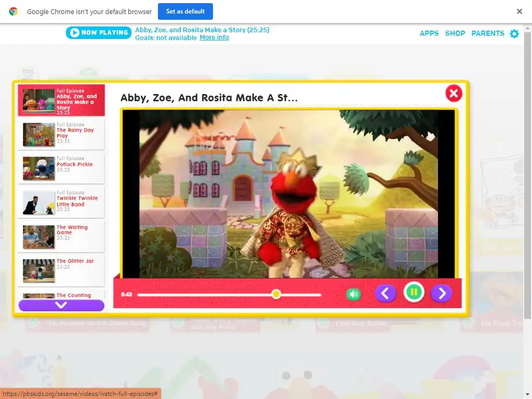Click the elapsed time label beside the slider
532x399 pixels.
click(x=127, y=294)
